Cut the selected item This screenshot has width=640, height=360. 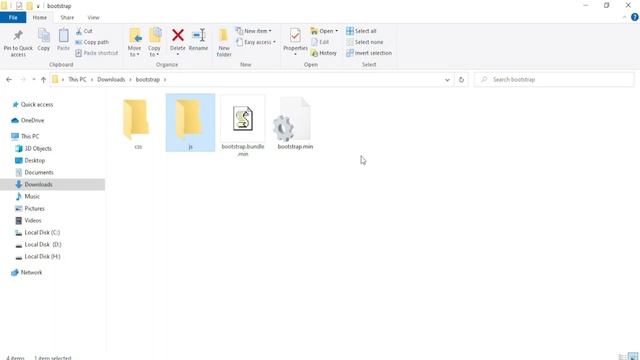pos(84,31)
